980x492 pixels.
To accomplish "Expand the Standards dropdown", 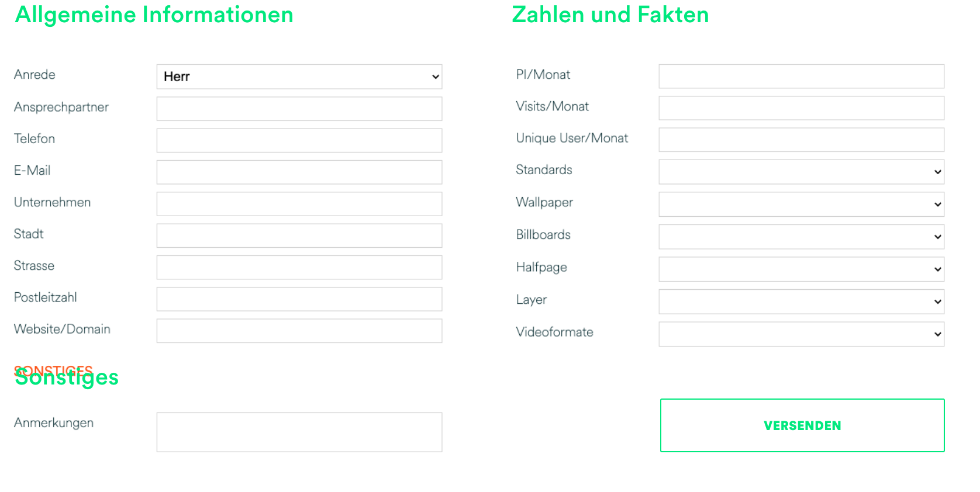I will pyautogui.click(x=801, y=172).
